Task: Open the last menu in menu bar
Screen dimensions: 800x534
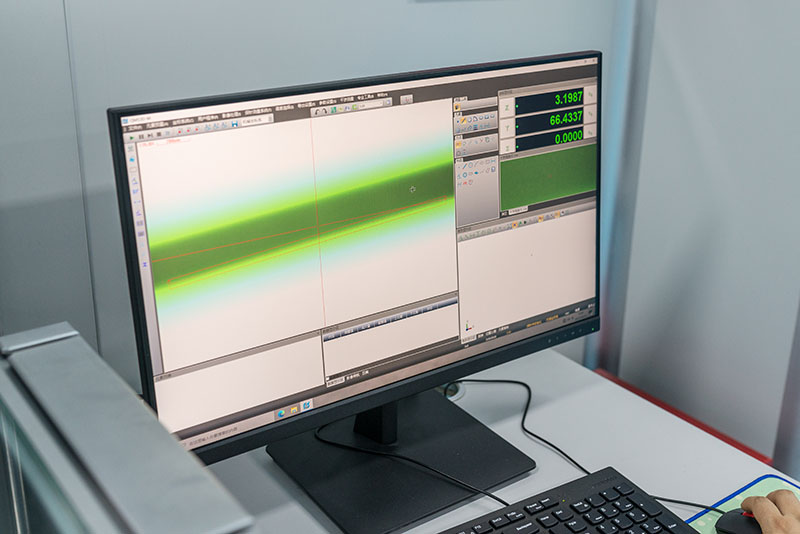Action: [382, 97]
